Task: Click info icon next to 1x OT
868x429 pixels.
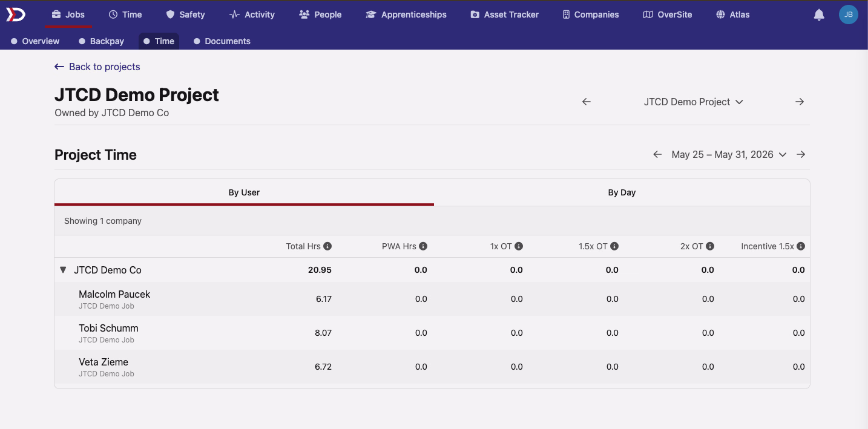Action: click(x=519, y=246)
